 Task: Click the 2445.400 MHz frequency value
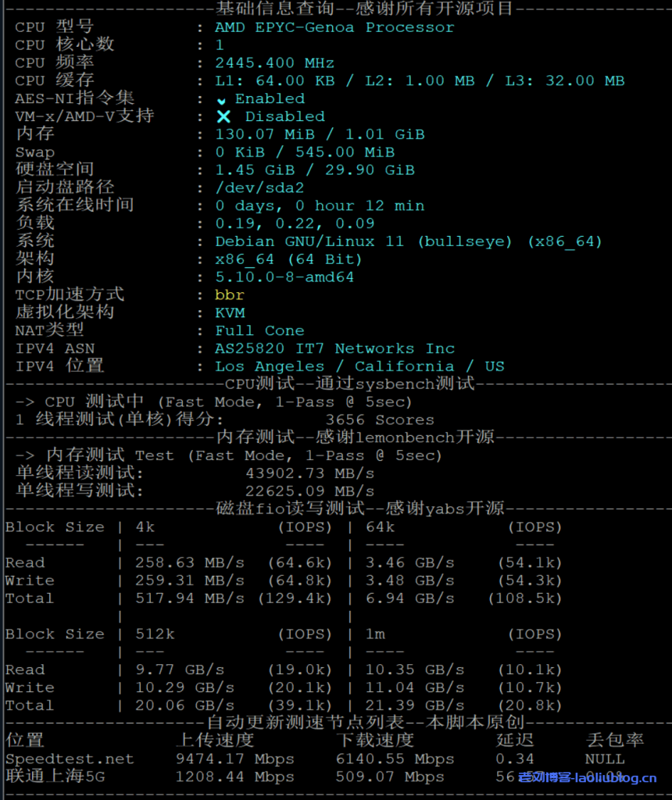(274, 63)
